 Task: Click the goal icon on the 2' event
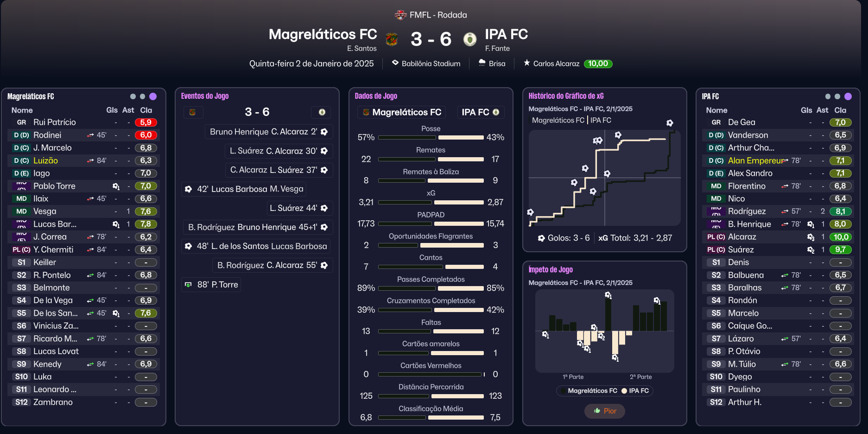(324, 132)
